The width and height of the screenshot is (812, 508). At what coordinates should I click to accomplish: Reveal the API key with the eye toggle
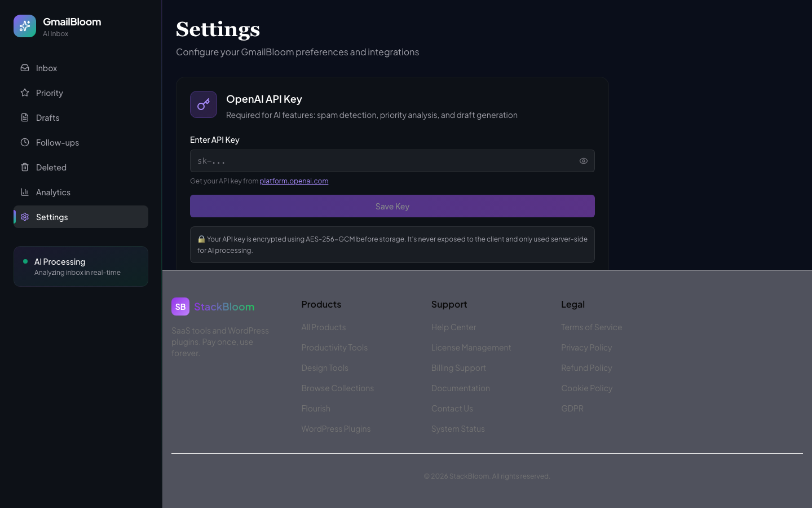pyautogui.click(x=584, y=161)
